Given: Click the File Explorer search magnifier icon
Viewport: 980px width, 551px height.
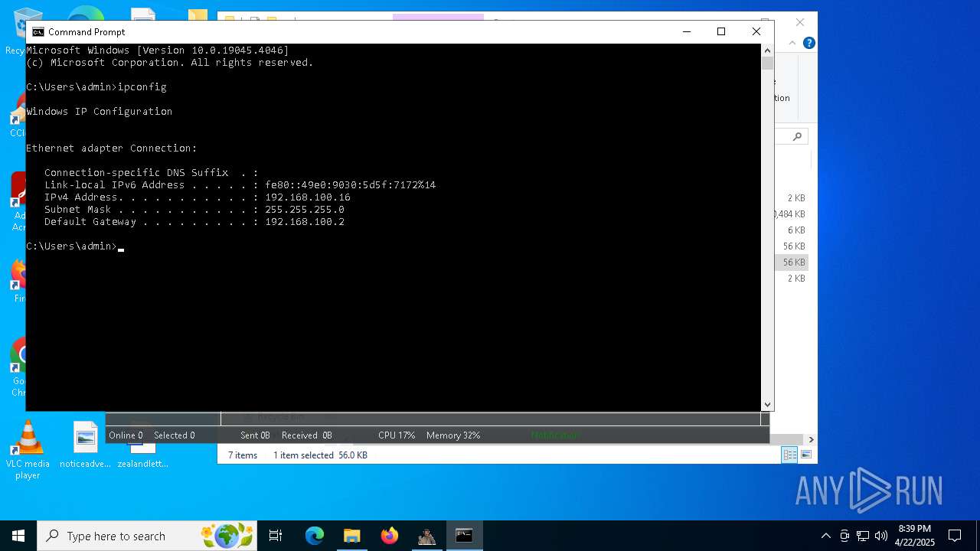Looking at the screenshot, I should pos(797,137).
